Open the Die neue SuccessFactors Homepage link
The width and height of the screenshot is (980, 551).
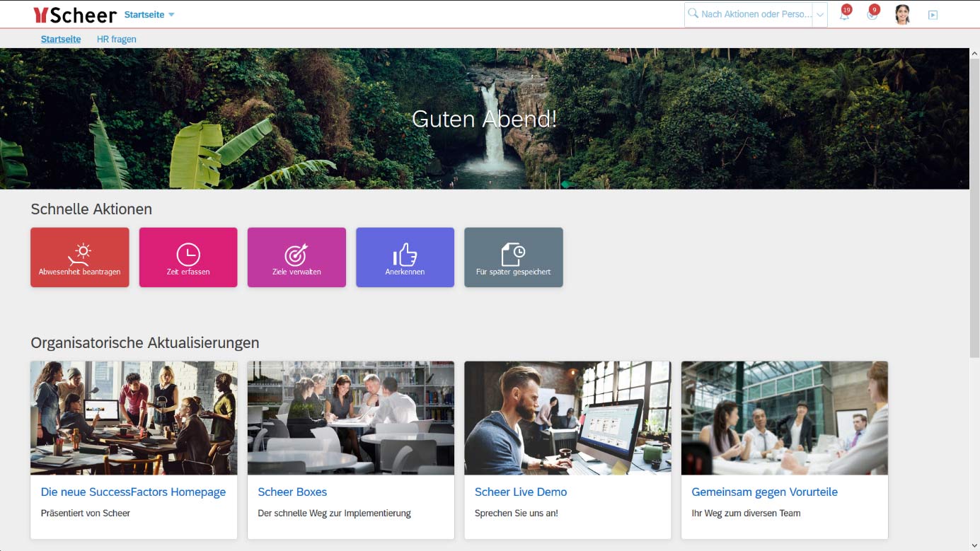point(133,492)
